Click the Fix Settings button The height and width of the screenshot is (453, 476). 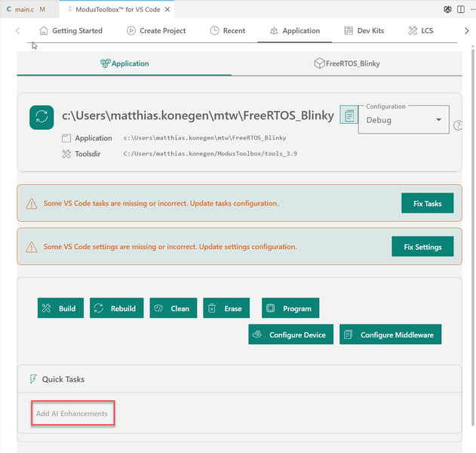[422, 247]
